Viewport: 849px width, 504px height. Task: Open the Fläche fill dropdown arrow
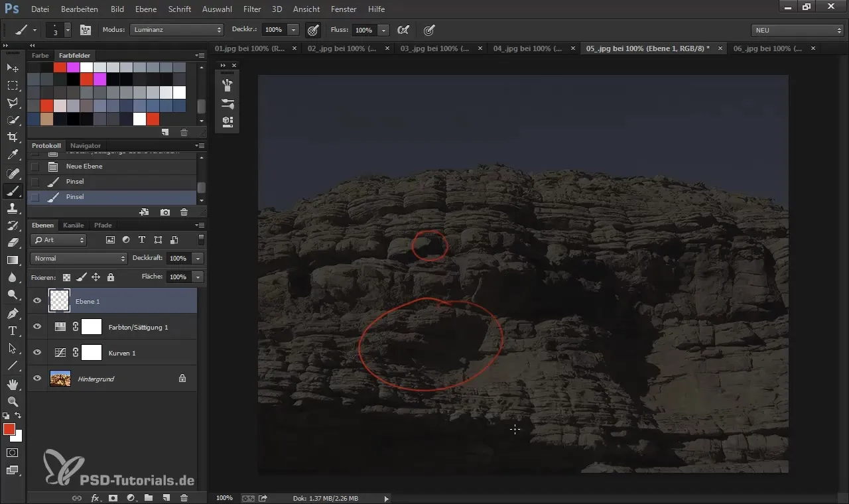pos(198,277)
